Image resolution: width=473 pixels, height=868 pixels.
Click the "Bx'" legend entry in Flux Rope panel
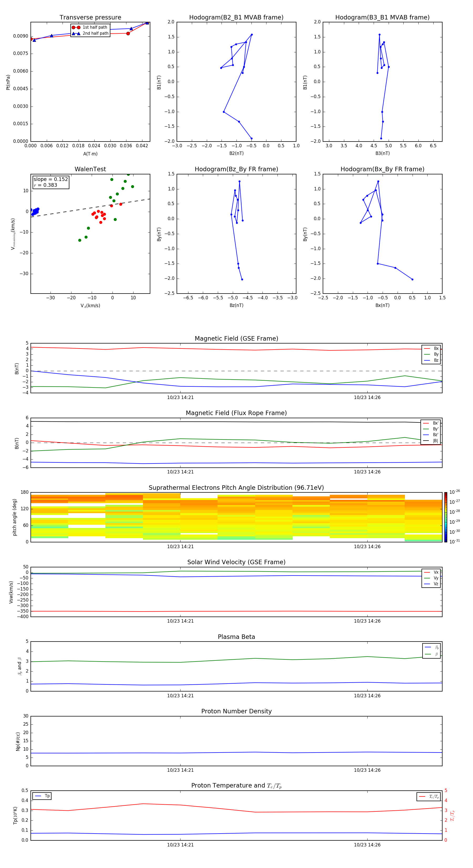(x=431, y=423)
